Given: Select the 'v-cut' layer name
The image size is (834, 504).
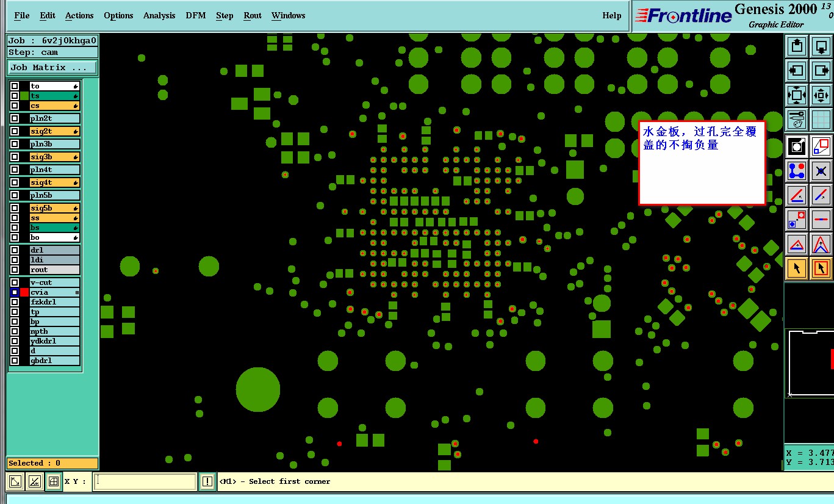Looking at the screenshot, I should pyautogui.click(x=55, y=283).
